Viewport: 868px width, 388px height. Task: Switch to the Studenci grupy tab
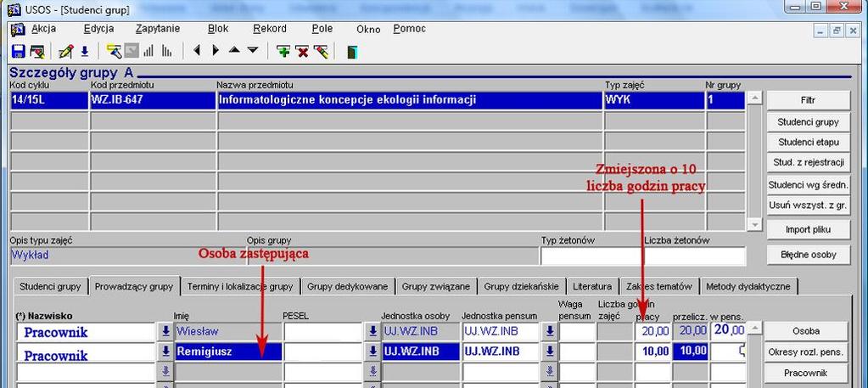coord(50,287)
